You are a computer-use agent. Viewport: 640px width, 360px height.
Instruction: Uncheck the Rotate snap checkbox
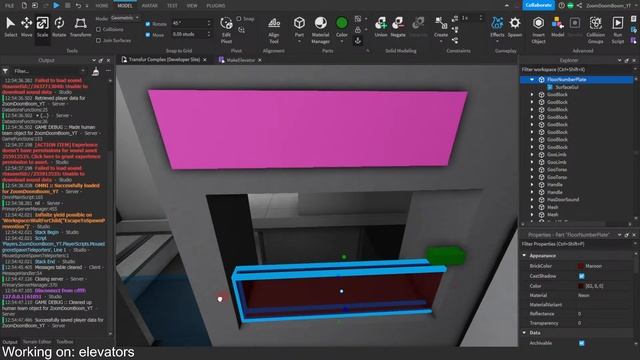pyautogui.click(x=148, y=24)
